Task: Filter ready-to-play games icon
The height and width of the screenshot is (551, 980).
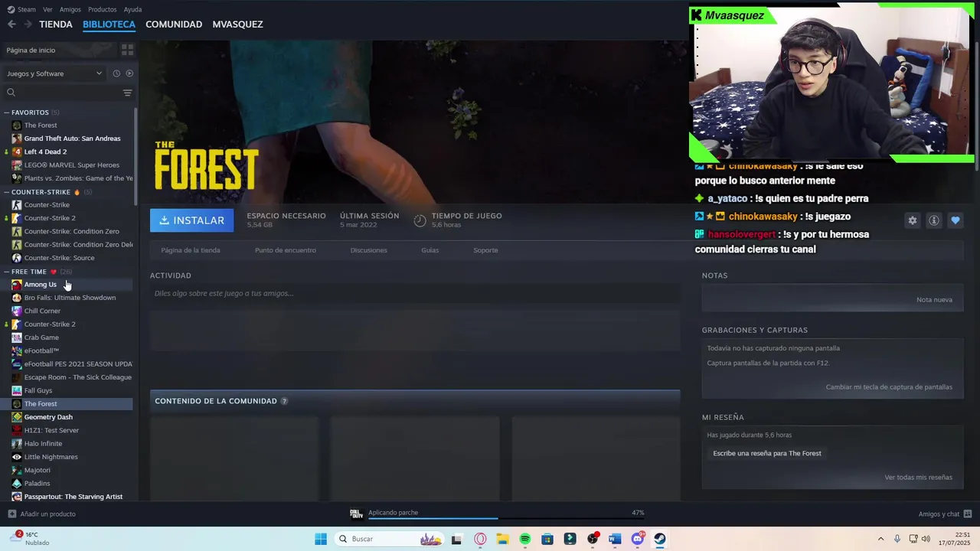Action: (129, 73)
